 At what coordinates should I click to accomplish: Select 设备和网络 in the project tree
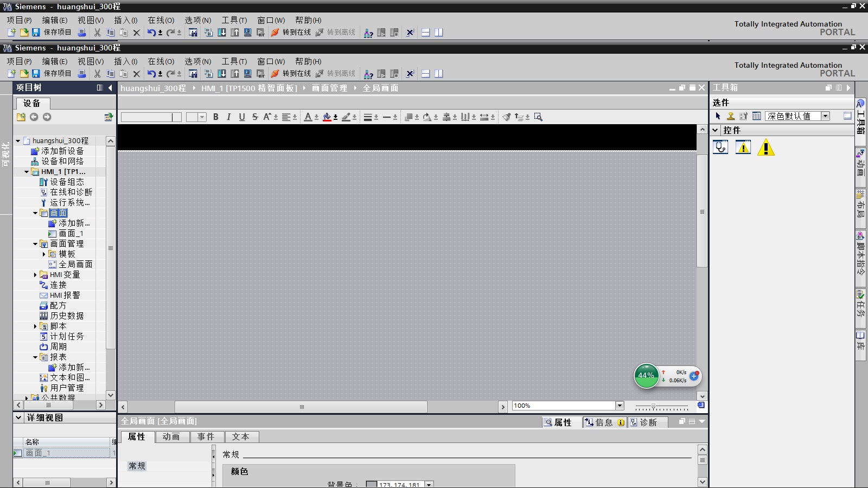click(62, 162)
